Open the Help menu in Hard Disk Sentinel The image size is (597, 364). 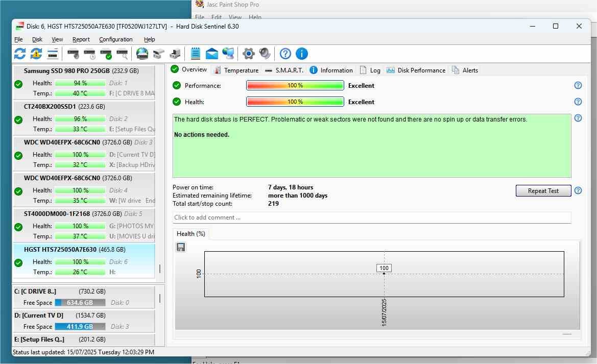click(x=149, y=39)
